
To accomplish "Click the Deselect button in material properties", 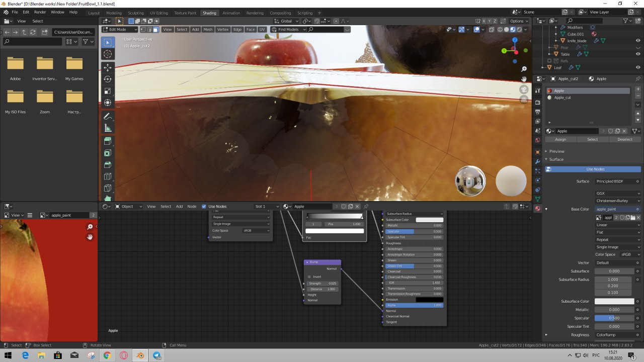I will [625, 139].
